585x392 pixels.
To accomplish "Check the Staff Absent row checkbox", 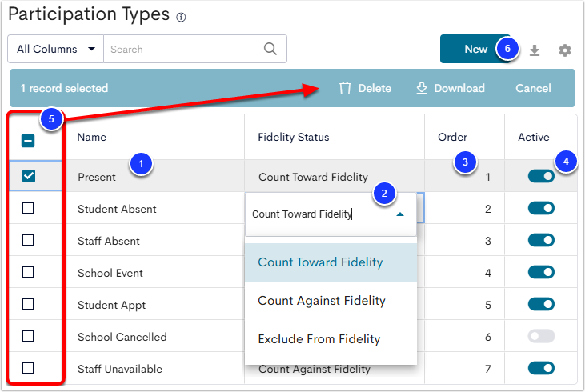I will pos(28,240).
